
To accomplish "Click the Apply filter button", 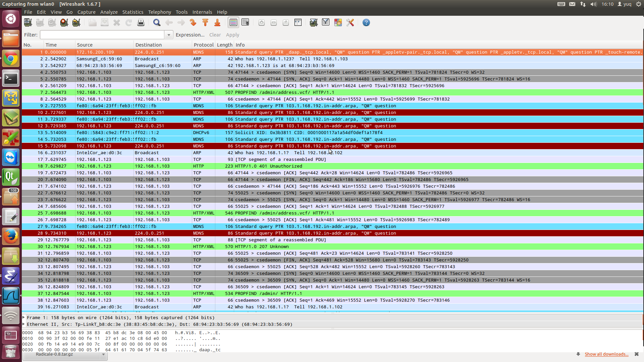I will click(232, 35).
